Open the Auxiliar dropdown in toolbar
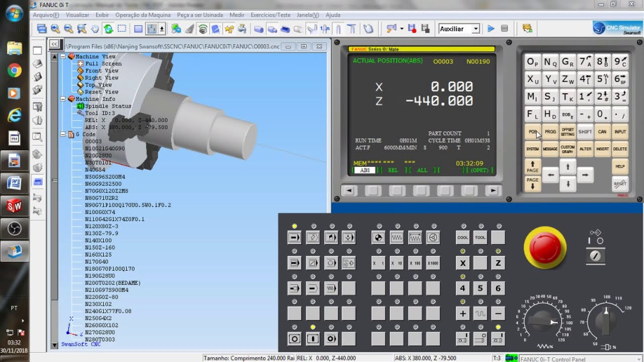The image size is (644, 362). [x=475, y=29]
